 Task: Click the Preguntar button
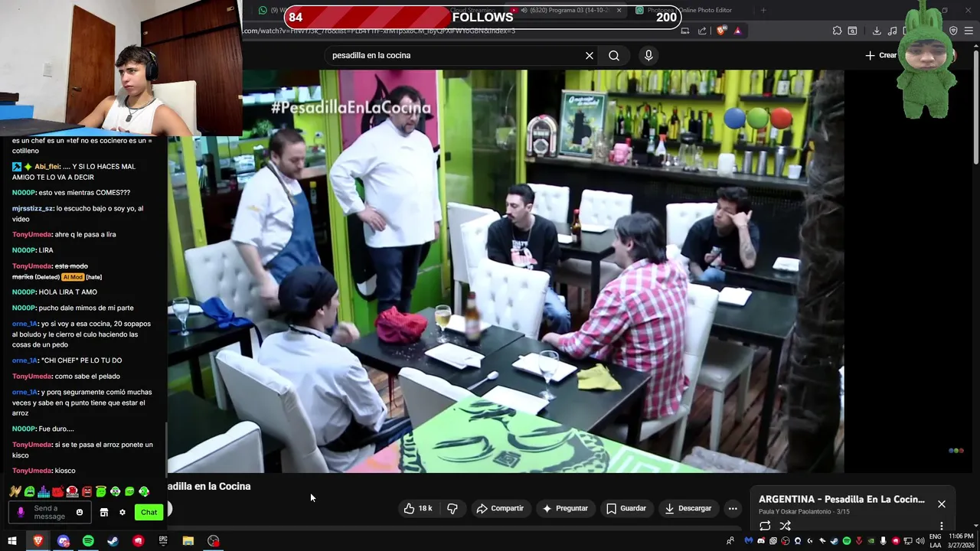tap(565, 508)
